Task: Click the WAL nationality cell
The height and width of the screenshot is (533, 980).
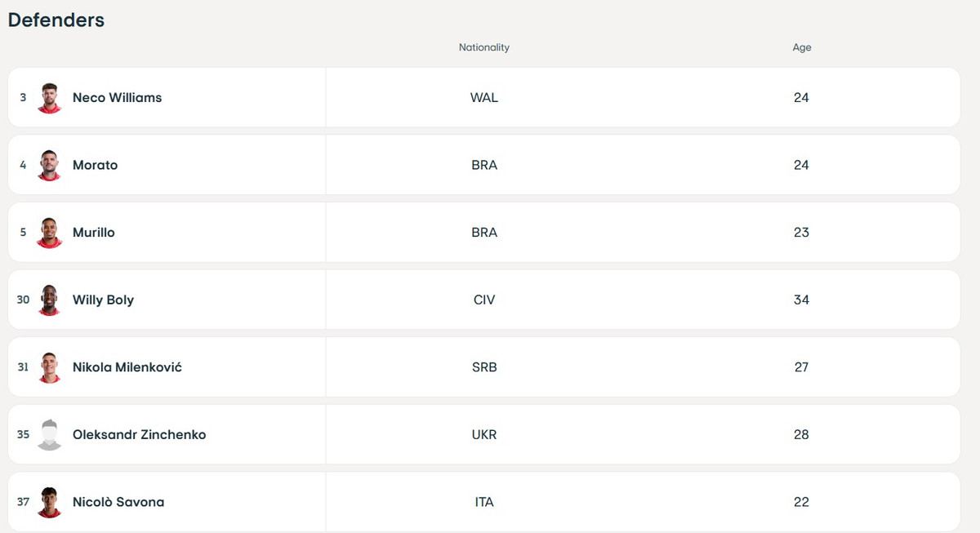Action: point(483,98)
